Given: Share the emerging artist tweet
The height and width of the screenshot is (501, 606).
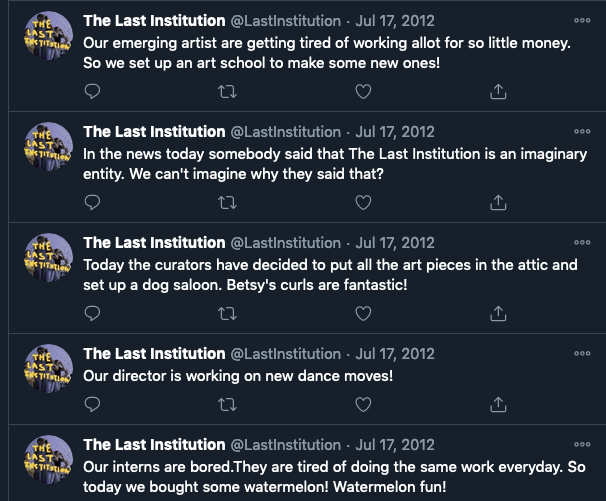Looking at the screenshot, I should [498, 91].
